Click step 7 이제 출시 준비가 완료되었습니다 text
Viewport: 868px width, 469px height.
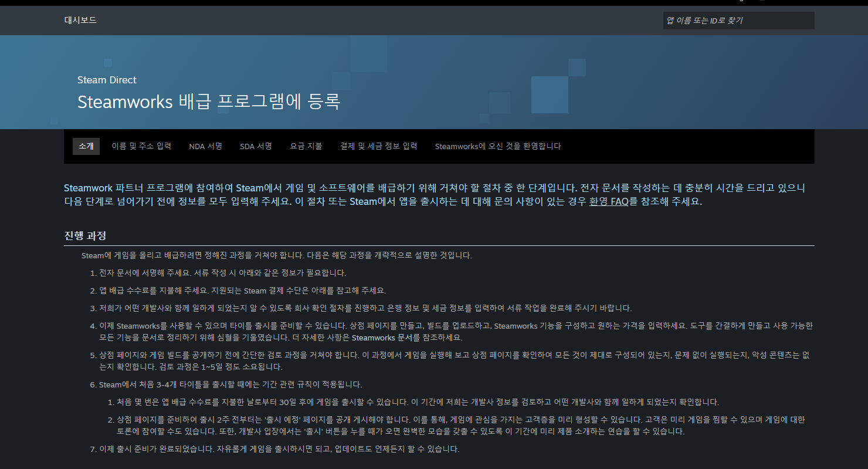coord(279,449)
